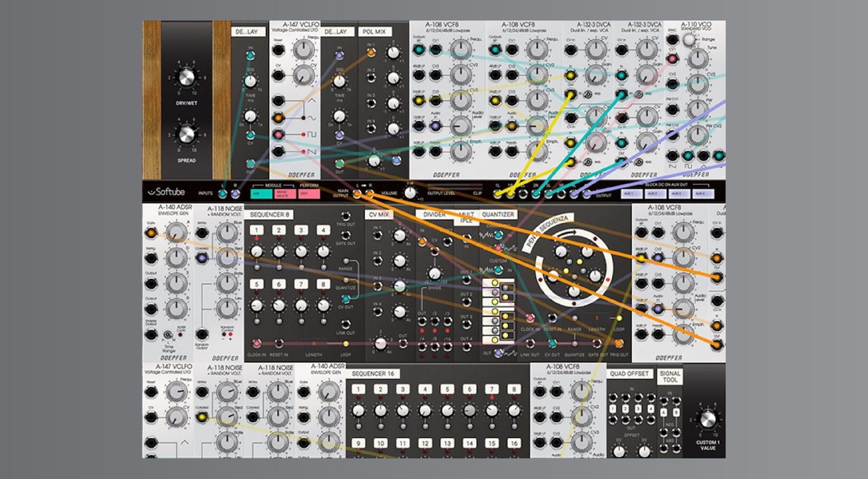868x479 pixels.
Task: Patch the sine wave output on A-147 VCLFO
Action: 278,118
